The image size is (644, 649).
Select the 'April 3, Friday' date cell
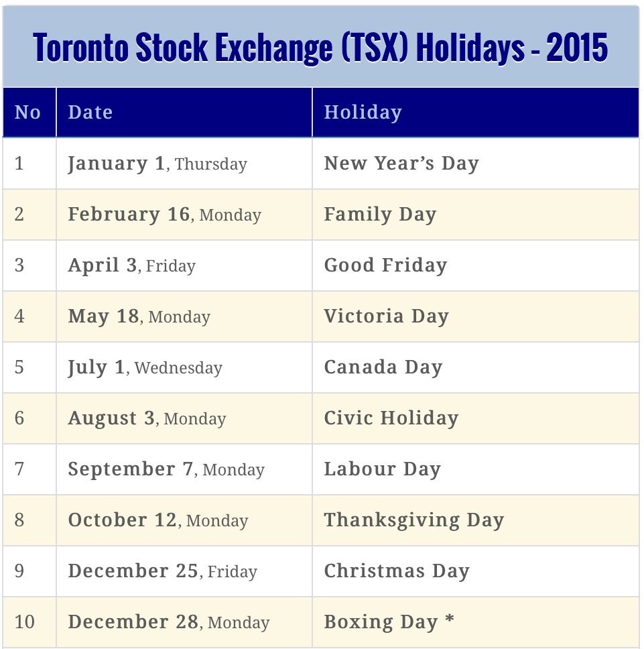pyautogui.click(x=132, y=265)
